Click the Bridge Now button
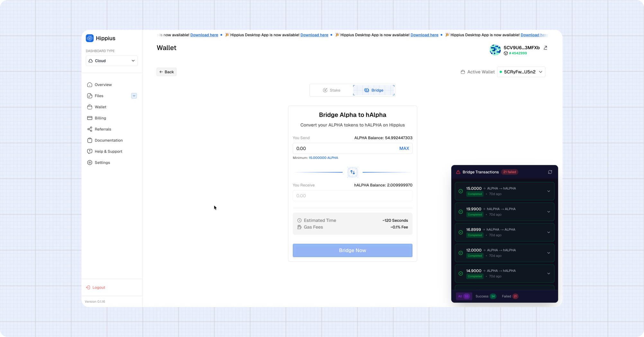 tap(353, 250)
